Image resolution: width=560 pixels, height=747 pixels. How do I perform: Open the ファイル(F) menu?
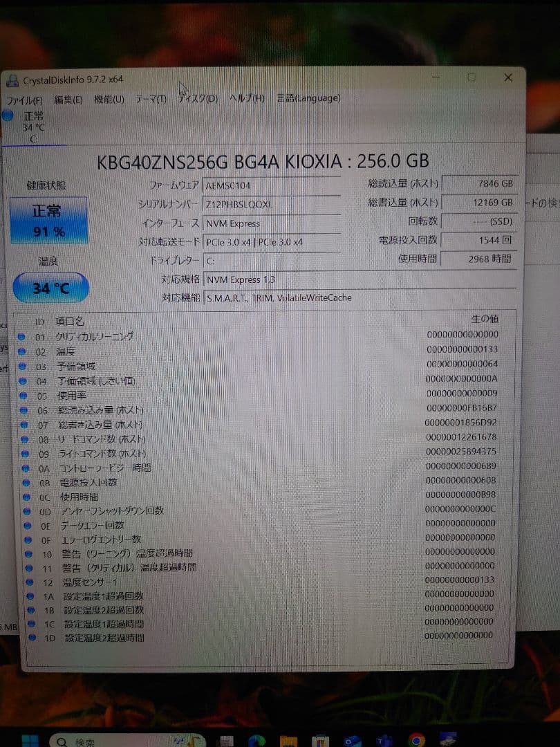coord(24,101)
